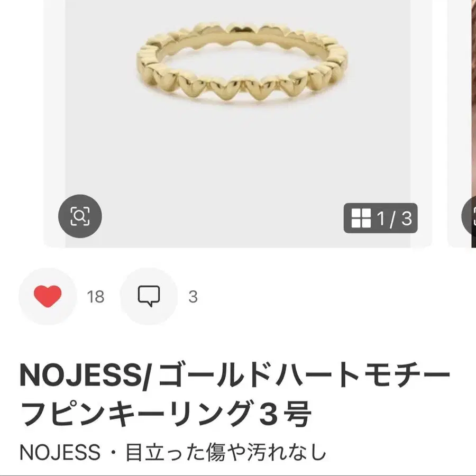Screen dimensions: 476x476
Task: Like the item with red heart
Action: [x=48, y=296]
